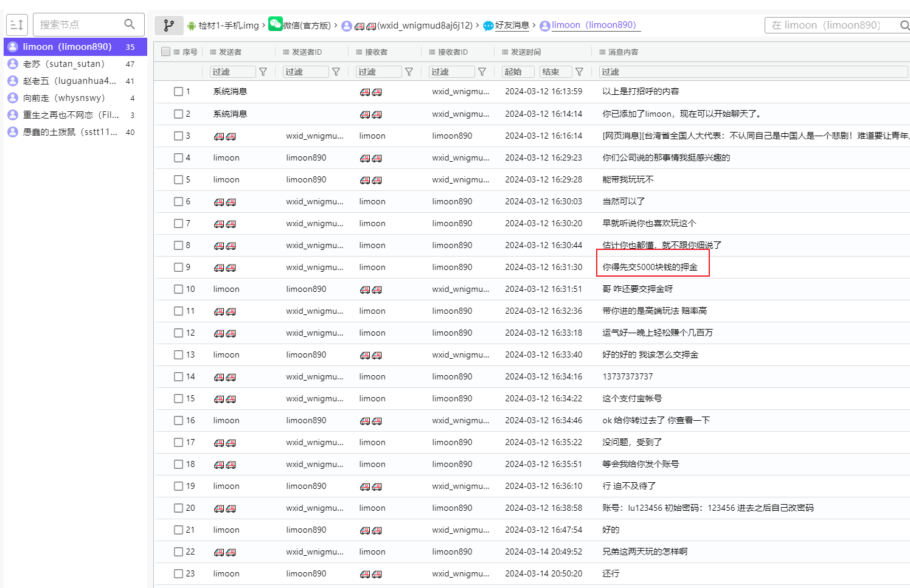Screen dimensions: 910x588
Task: Click filter funnel icon in 发送时间 column
Action: click(579, 72)
